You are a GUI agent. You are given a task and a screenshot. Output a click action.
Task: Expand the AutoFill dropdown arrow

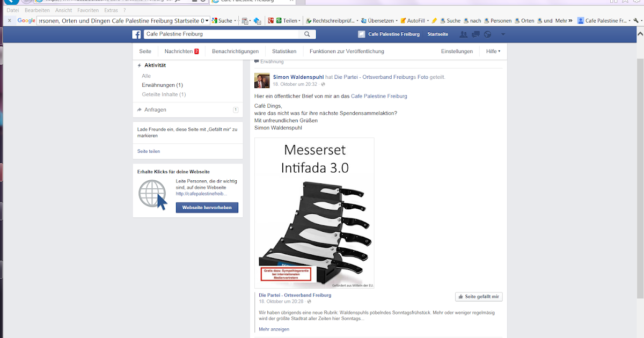[x=427, y=21]
